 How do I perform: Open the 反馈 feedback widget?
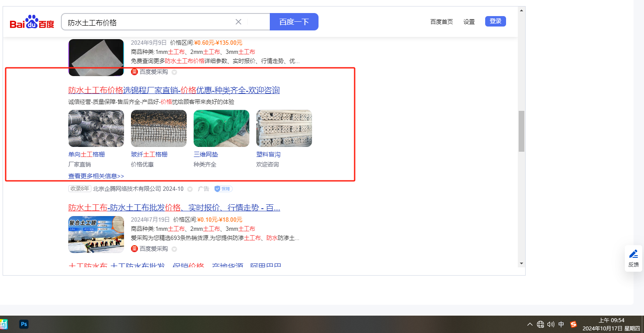coord(634,259)
